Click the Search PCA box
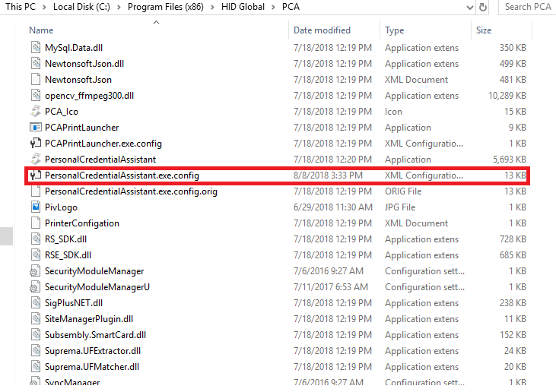 coord(528,7)
